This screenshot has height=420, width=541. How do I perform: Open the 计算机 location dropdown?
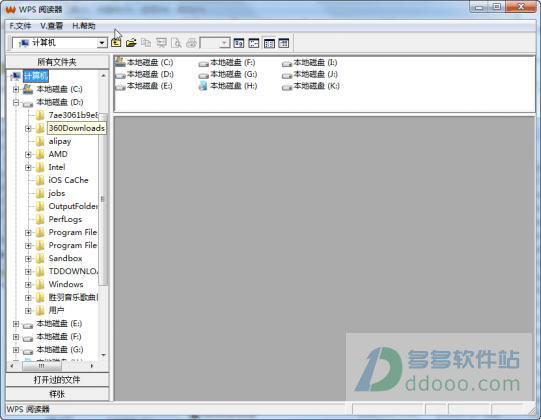pos(102,43)
